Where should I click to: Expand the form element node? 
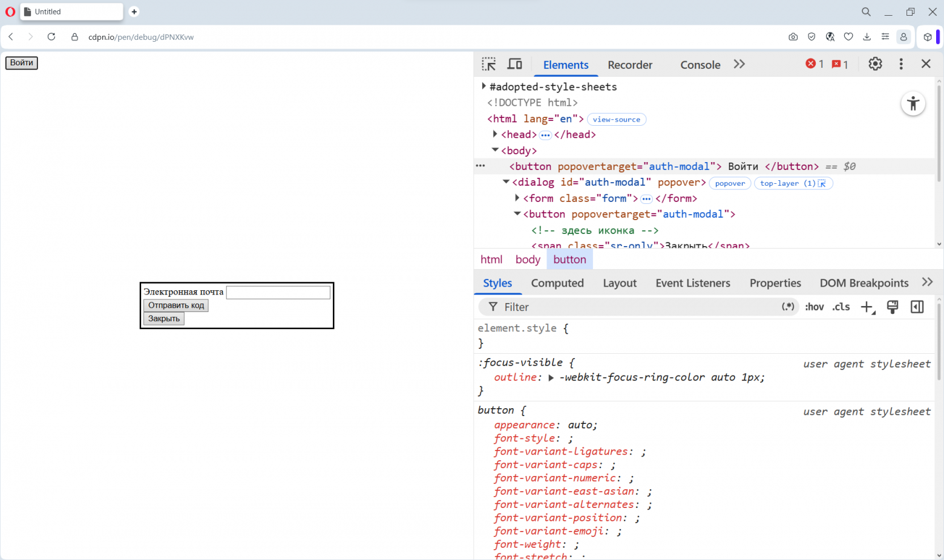pyautogui.click(x=517, y=198)
